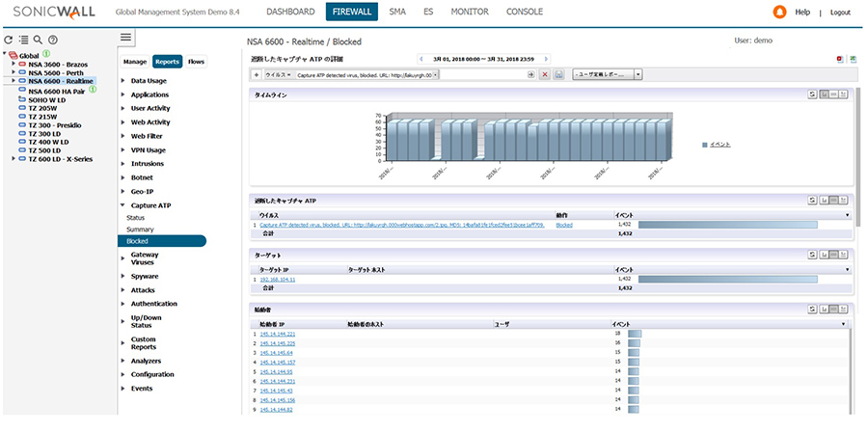Refresh the タイムライン panel
The height and width of the screenshot is (432, 868).
click(x=813, y=94)
